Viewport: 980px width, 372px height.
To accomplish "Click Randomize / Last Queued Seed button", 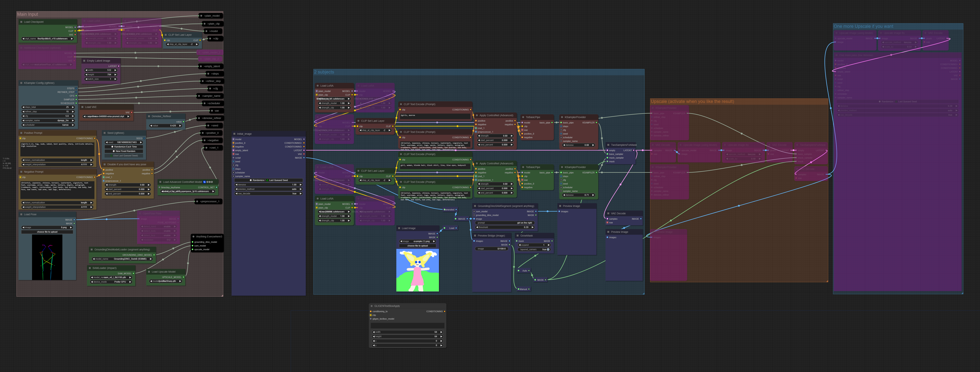I will (269, 180).
